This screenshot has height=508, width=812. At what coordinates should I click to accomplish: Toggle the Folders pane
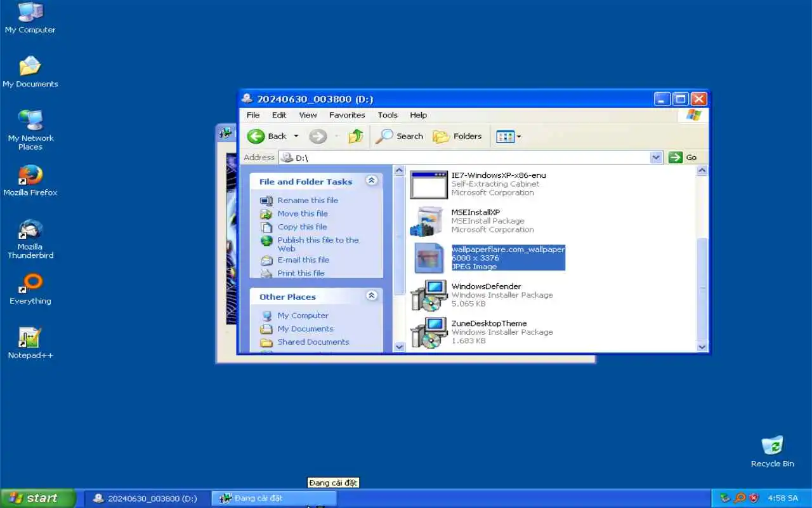point(457,136)
